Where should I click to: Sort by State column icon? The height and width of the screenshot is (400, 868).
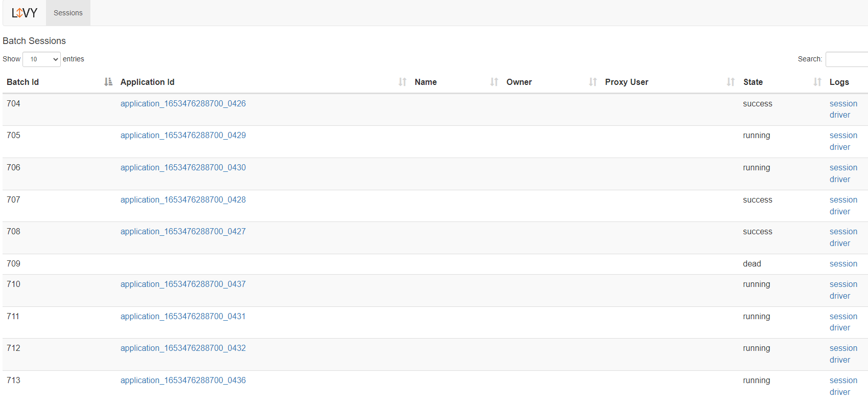(817, 82)
